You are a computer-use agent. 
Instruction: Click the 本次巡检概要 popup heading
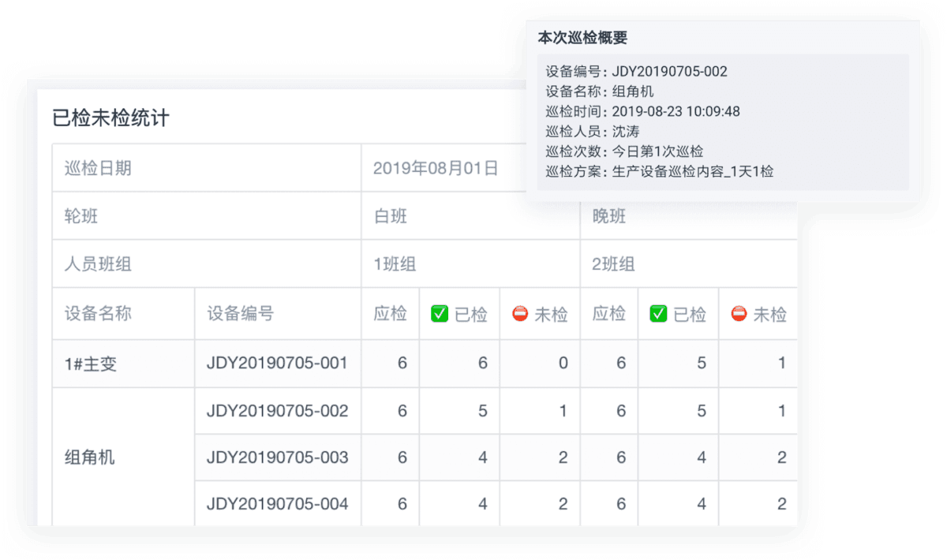click(582, 37)
